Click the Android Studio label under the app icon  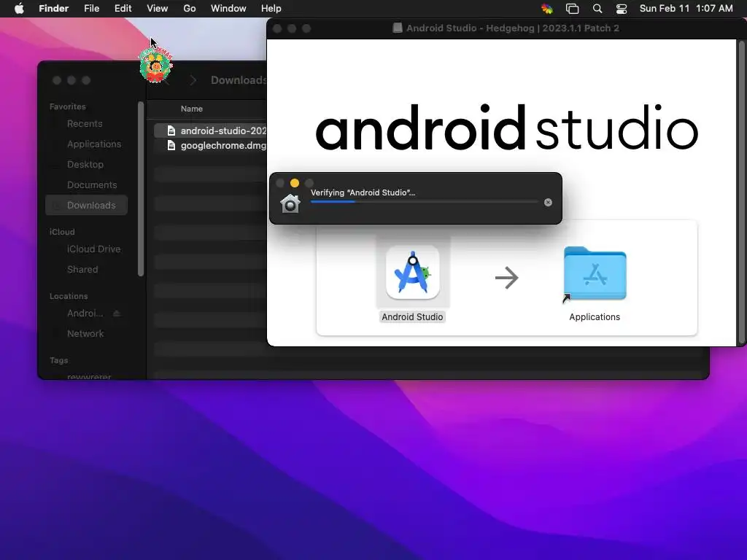(413, 316)
